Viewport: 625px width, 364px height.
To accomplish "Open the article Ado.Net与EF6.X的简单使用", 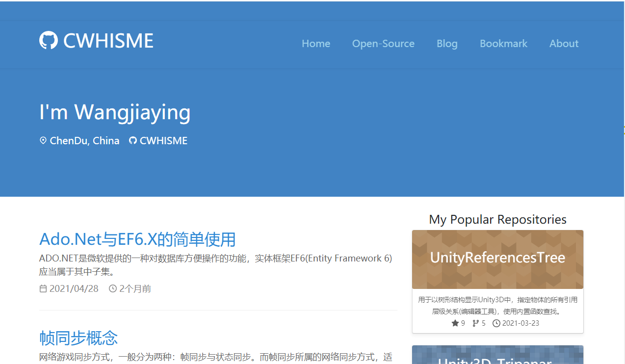I will [137, 239].
